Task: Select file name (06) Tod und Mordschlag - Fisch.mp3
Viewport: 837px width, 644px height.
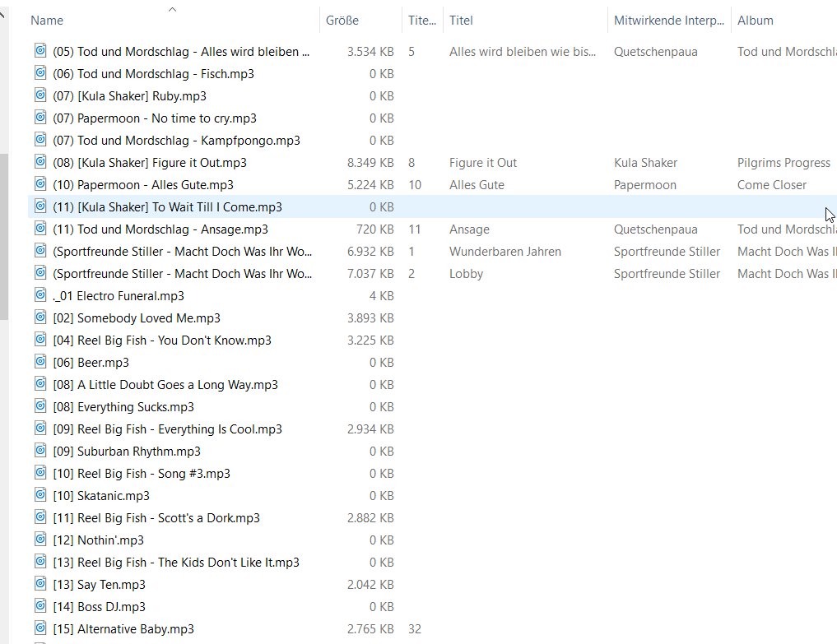Action: click(x=153, y=74)
